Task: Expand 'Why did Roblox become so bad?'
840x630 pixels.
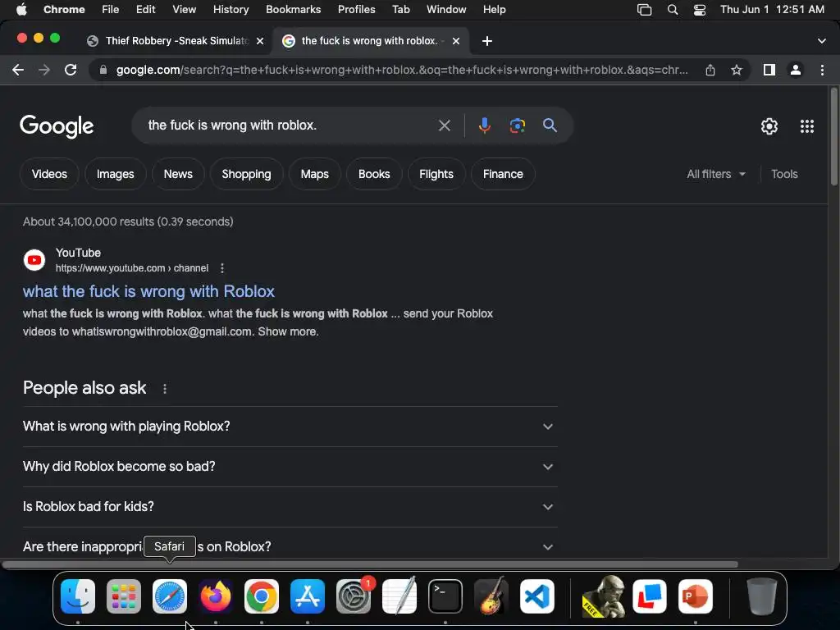Action: (290, 467)
